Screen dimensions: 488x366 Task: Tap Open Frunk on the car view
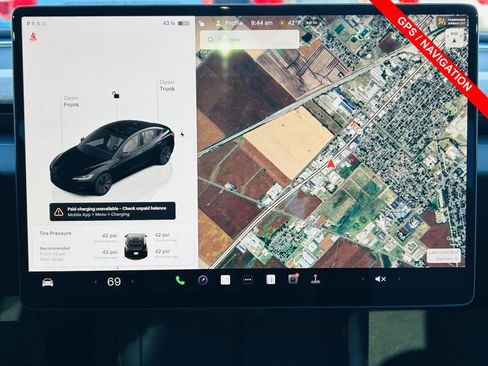click(71, 101)
